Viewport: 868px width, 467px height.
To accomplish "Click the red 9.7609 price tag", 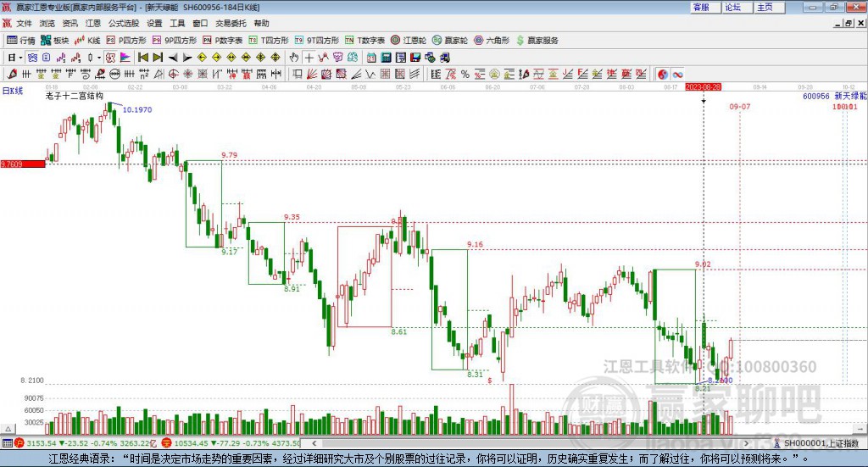I will pos(23,164).
